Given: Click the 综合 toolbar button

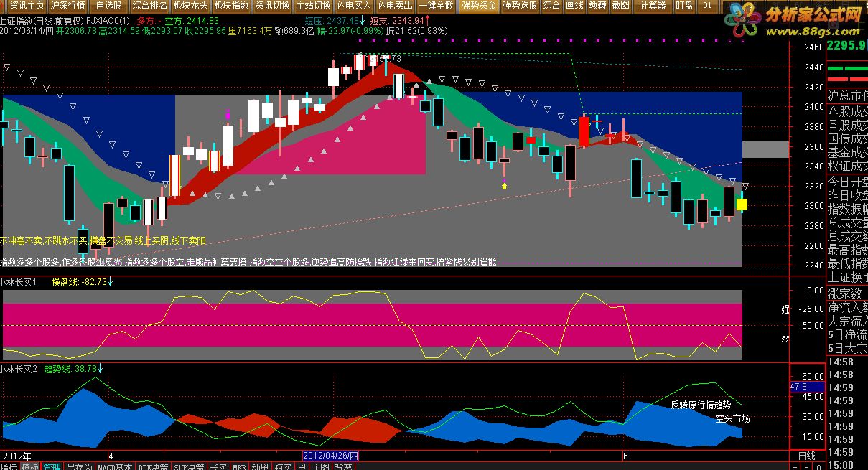Looking at the screenshot, I should click(552, 5).
